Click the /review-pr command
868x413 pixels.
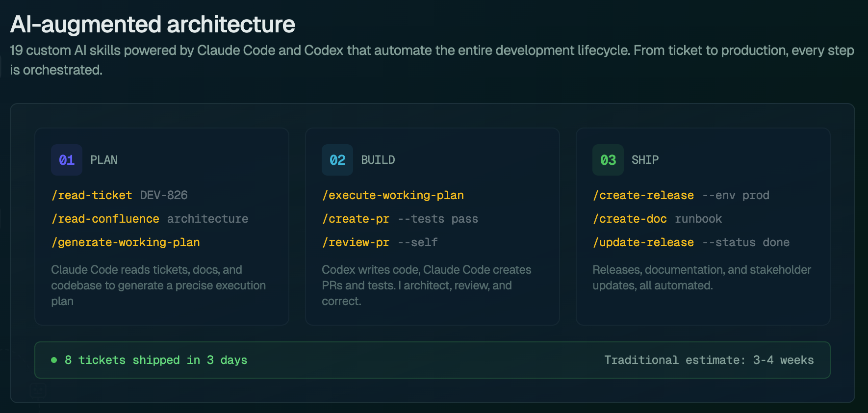pyautogui.click(x=356, y=242)
